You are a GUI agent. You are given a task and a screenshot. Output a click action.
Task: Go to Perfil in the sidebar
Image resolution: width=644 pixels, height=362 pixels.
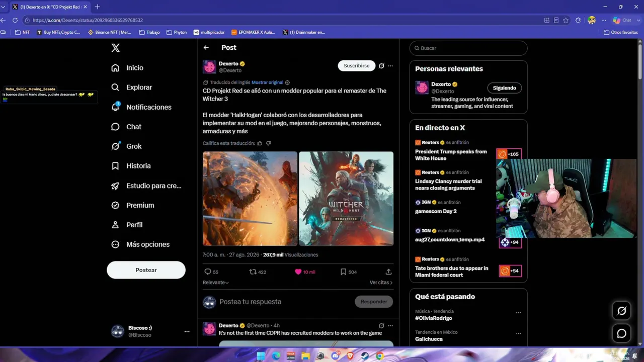click(x=127, y=225)
